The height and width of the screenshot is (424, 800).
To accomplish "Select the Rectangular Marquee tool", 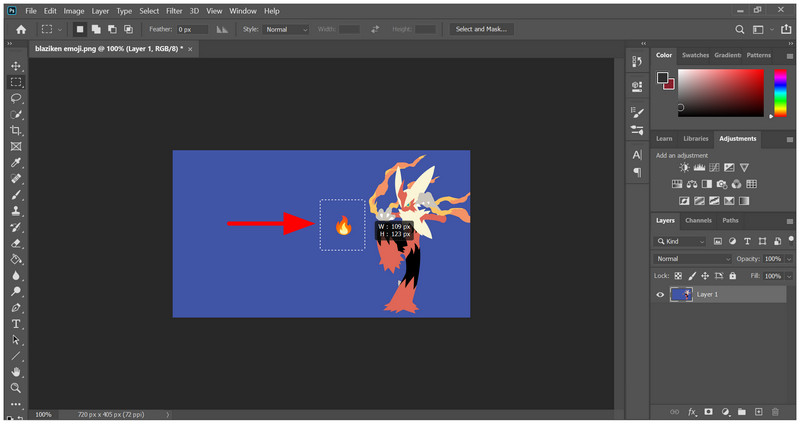I will 16,82.
